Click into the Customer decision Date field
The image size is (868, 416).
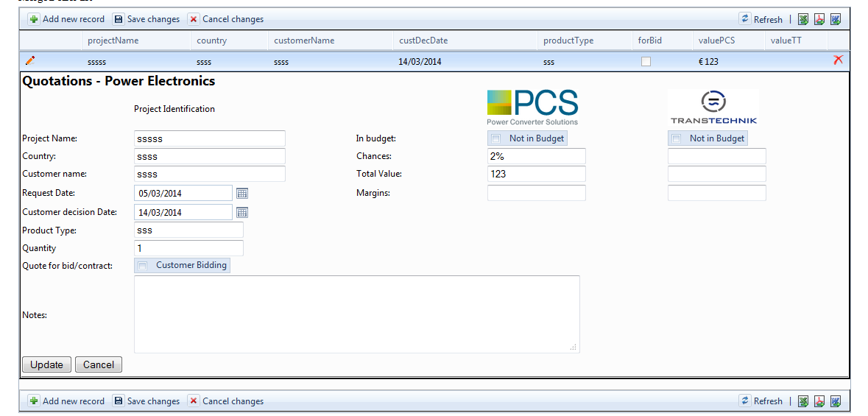183,212
